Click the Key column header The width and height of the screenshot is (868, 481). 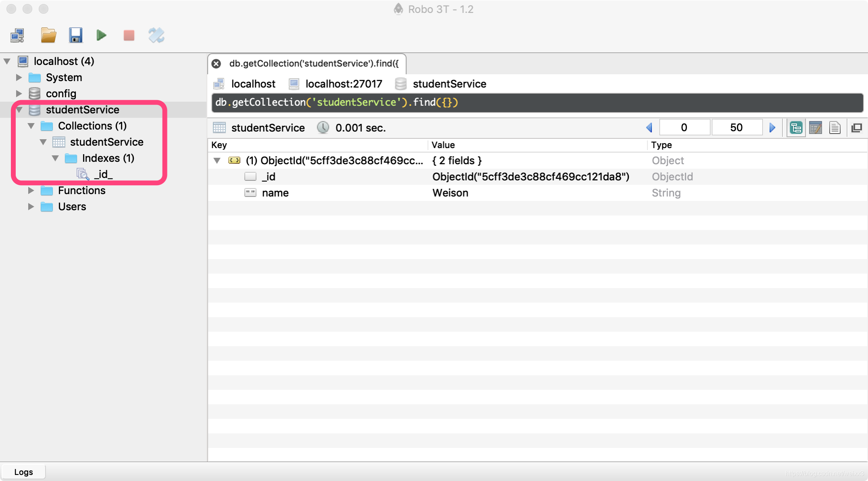(318, 145)
